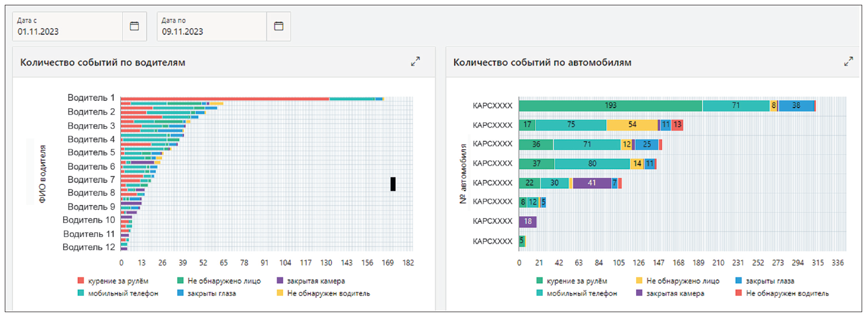The width and height of the screenshot is (868, 318).
Task: Select the green bar segment labeled 22
Action: (x=530, y=183)
